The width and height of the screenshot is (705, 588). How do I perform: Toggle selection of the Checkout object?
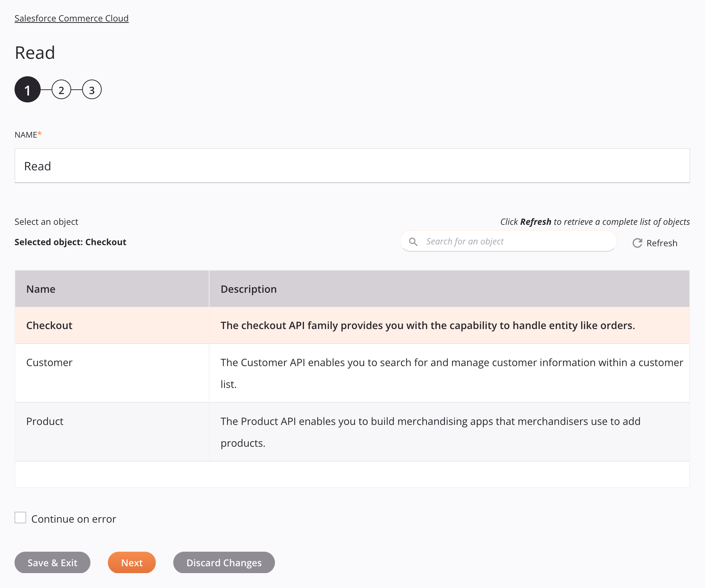tap(49, 325)
